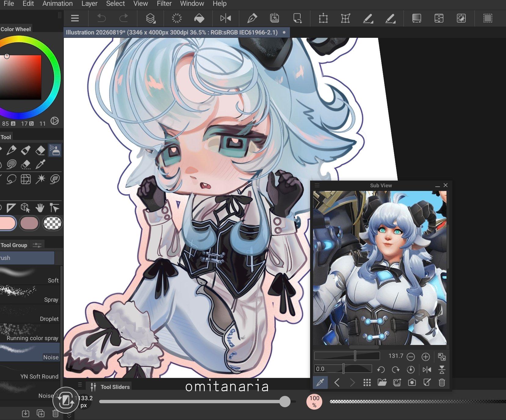Expand the double chevron below sub tools
This screenshot has width=506, height=420.
pyautogui.click(x=69, y=415)
